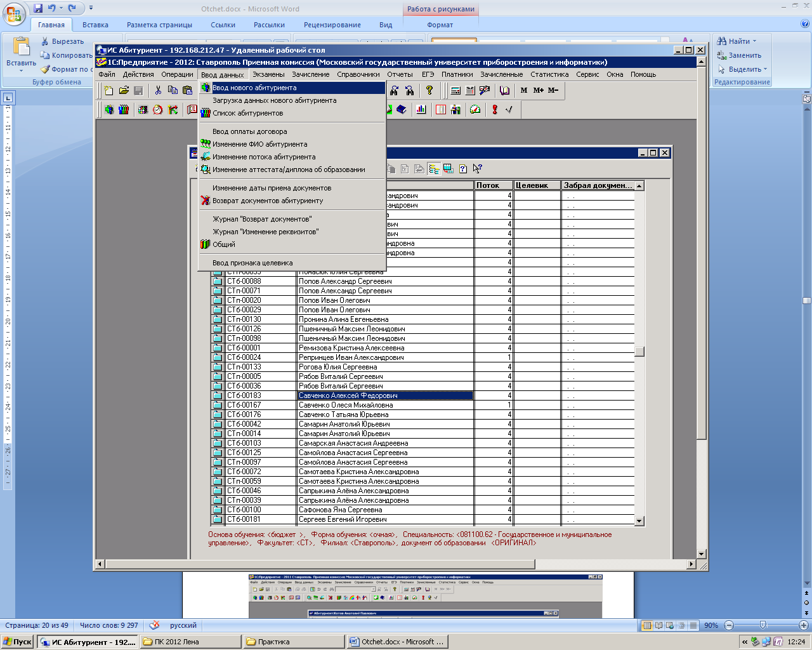812x650 pixels.
Task: Click the checkmark icon in second toolbar
Action: click(509, 110)
